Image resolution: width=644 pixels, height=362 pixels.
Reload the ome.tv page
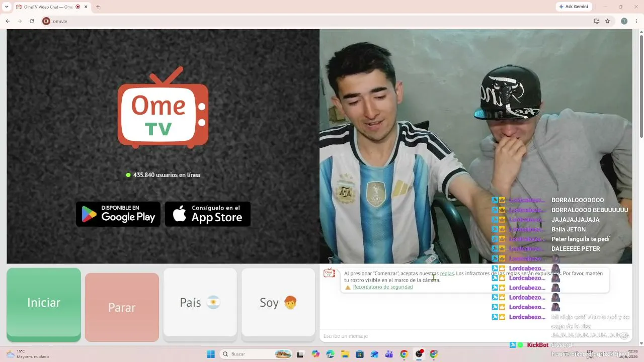pos(32,21)
